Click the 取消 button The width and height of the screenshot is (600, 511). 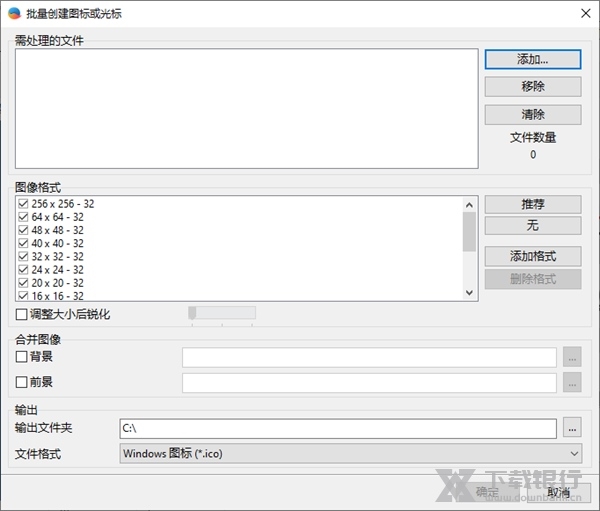click(x=558, y=492)
